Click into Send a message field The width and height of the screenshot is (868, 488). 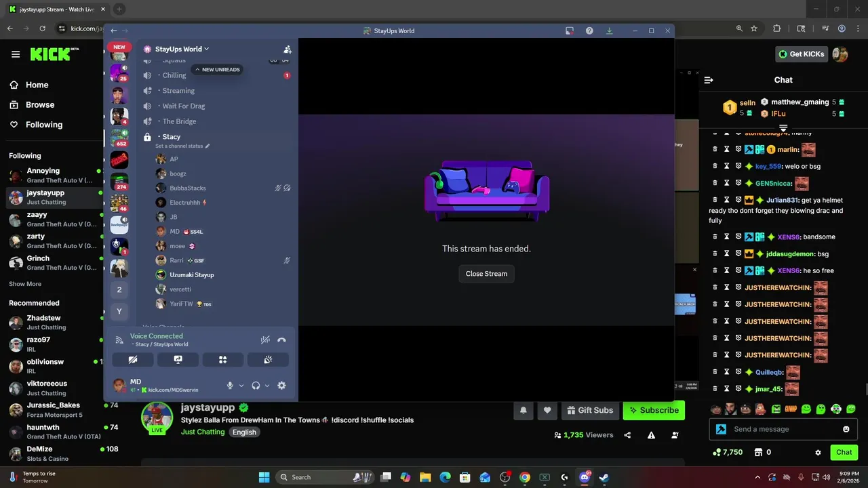(785, 429)
